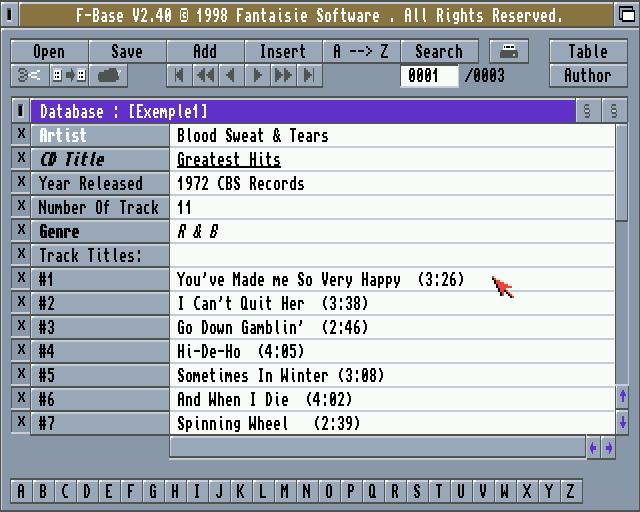Toggle the X box beside Year Released
Image resolution: width=640 pixels, height=512 pixels.
tap(21, 182)
